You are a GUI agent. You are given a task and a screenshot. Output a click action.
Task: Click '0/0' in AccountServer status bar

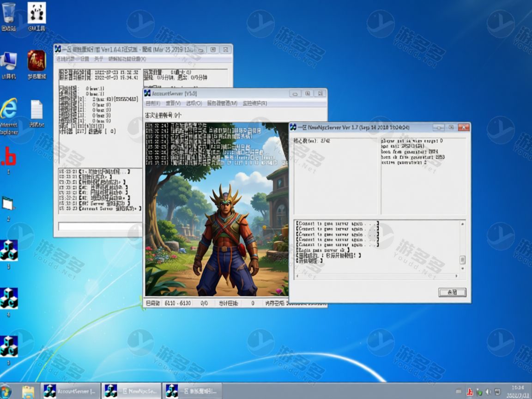coord(204,303)
